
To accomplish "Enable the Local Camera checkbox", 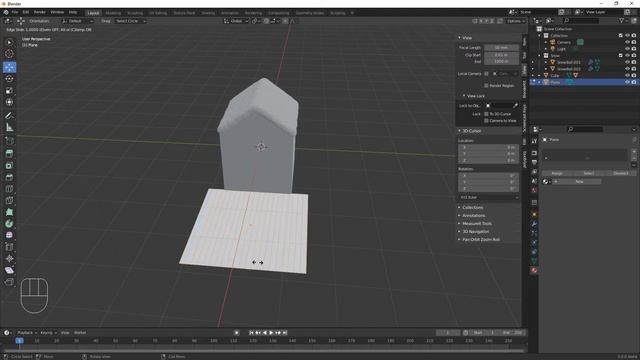I will (x=486, y=74).
